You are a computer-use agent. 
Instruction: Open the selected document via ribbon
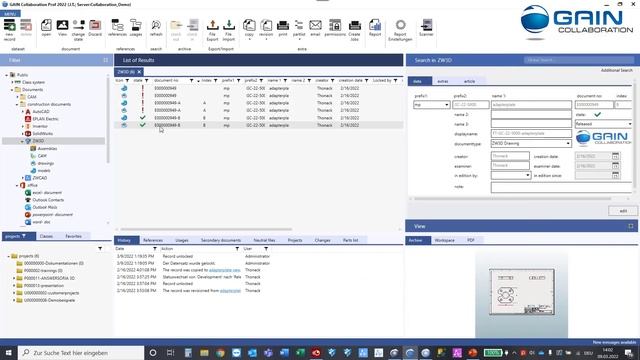coord(46,28)
